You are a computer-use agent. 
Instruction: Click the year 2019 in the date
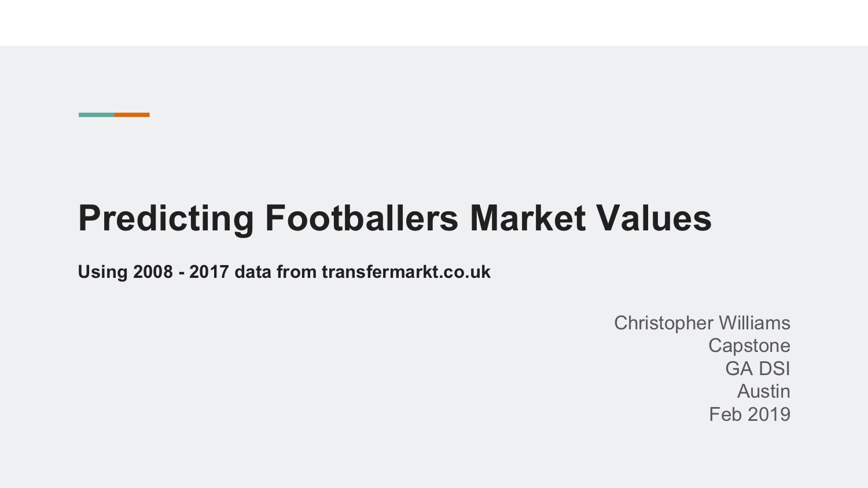point(769,414)
